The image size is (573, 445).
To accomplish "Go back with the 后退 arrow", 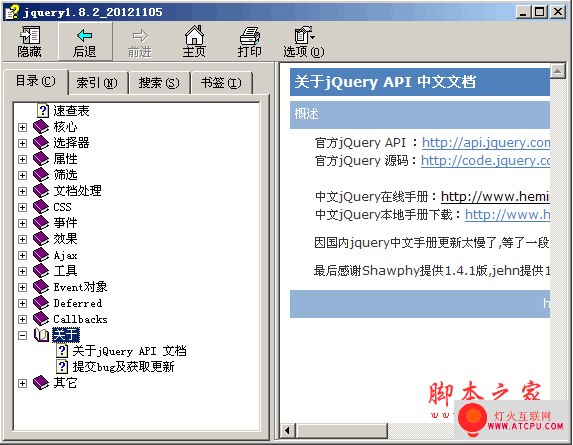I will [85, 35].
